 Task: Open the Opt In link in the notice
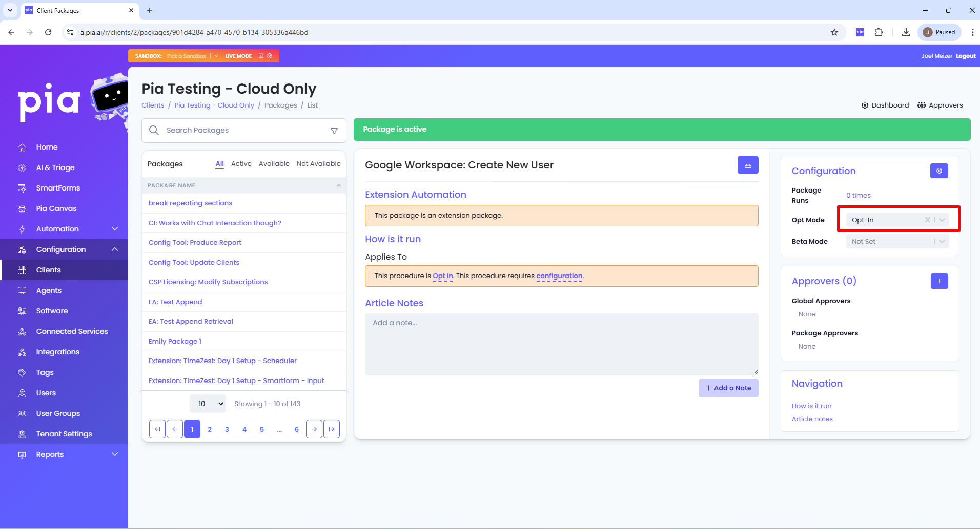443,276
